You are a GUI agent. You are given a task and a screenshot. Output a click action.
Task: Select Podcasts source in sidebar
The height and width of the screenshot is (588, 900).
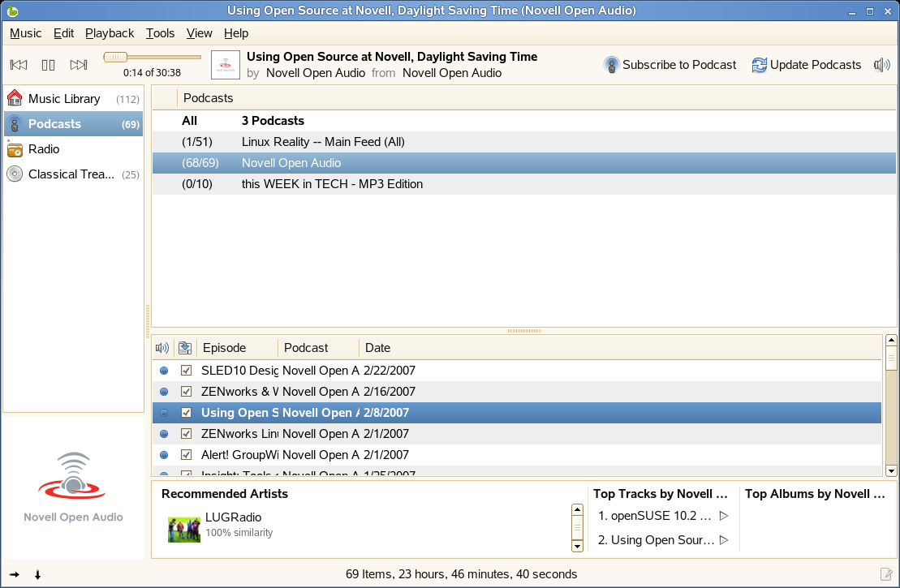pos(74,124)
